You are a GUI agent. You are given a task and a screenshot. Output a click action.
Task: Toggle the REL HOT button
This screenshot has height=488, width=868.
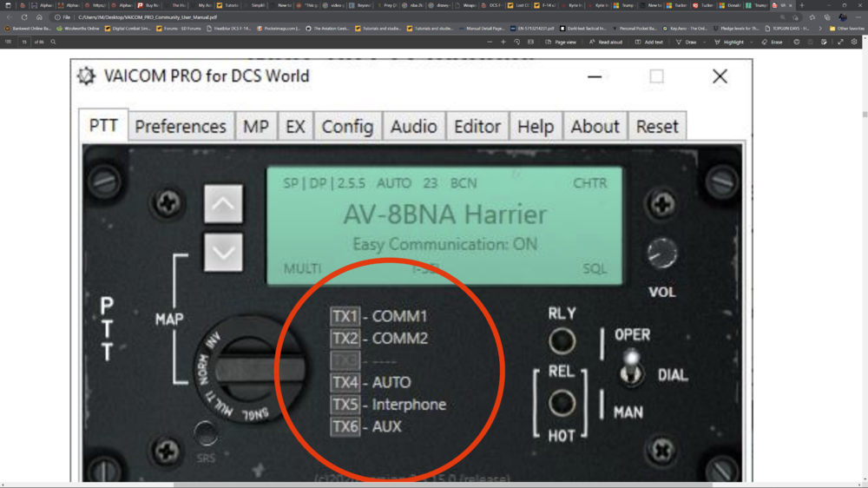562,403
